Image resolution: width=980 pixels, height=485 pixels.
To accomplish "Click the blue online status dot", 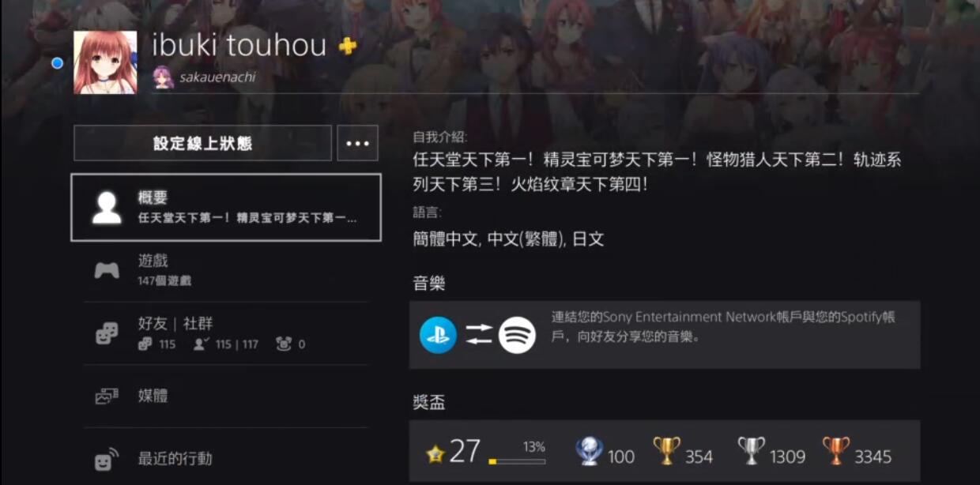I will [57, 63].
